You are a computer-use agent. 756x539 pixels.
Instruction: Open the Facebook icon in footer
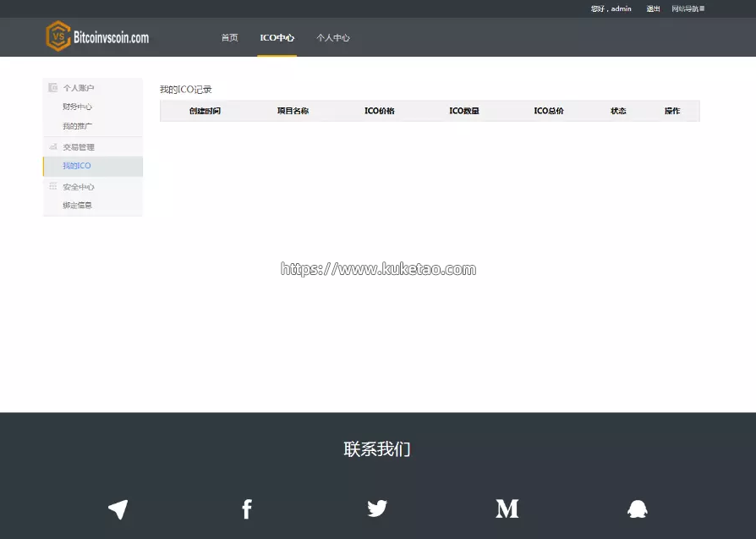pyautogui.click(x=247, y=509)
